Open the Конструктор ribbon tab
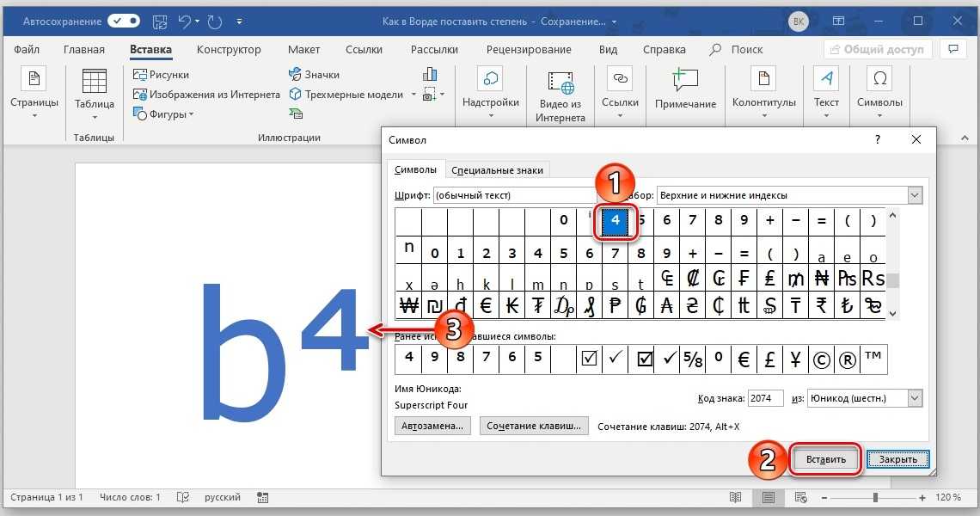The height and width of the screenshot is (516, 980). tap(229, 50)
